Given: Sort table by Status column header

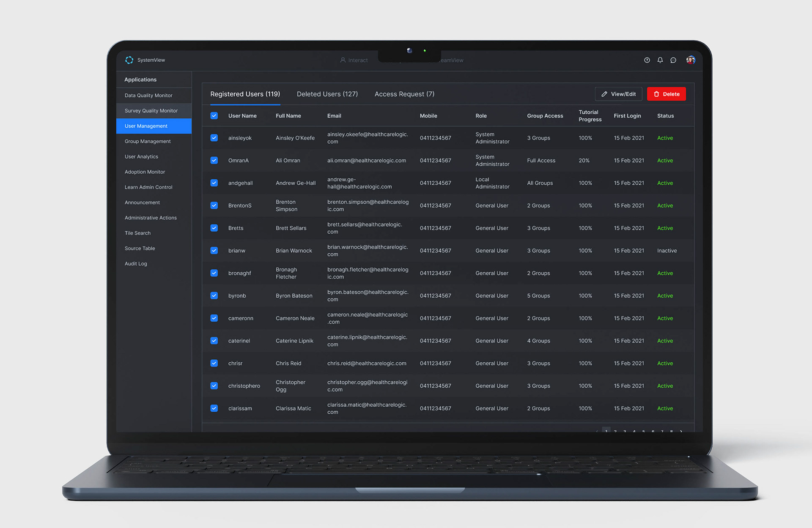Looking at the screenshot, I should (665, 115).
